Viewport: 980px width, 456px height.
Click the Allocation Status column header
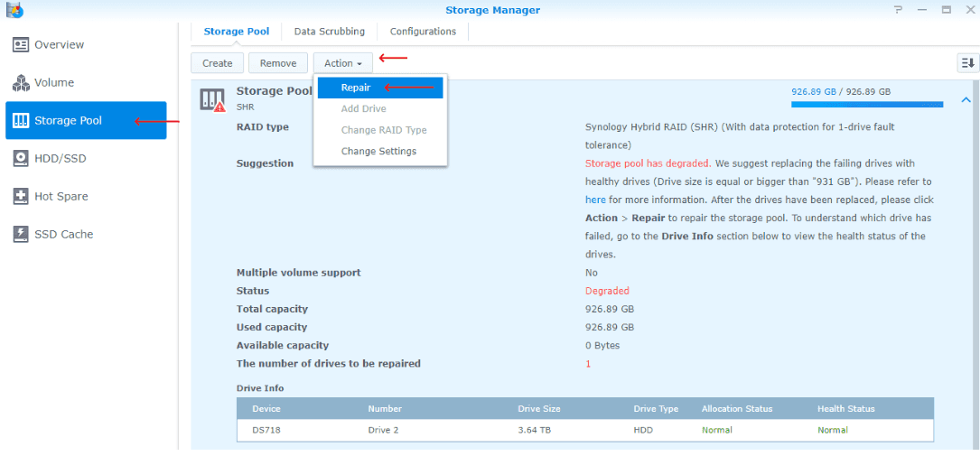pos(737,408)
